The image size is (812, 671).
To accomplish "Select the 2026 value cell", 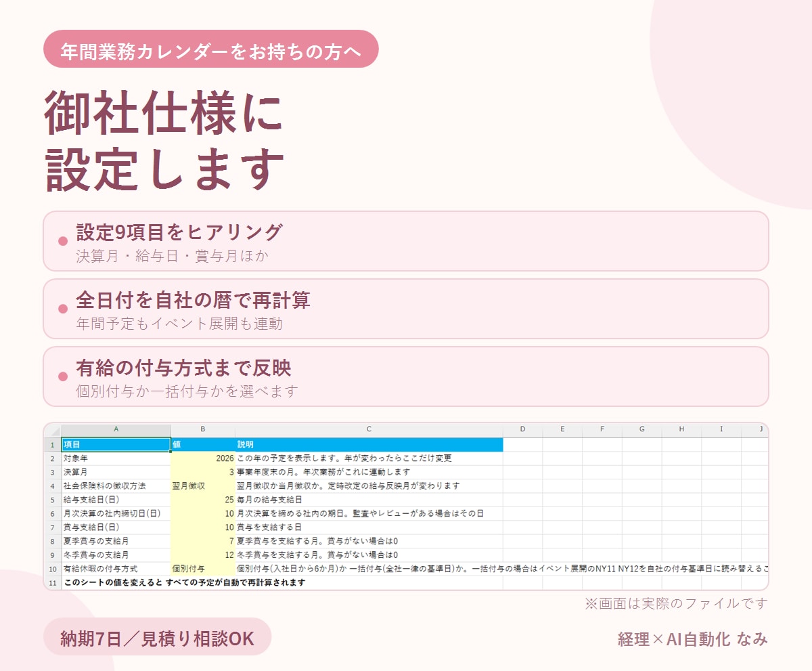I will click(203, 458).
